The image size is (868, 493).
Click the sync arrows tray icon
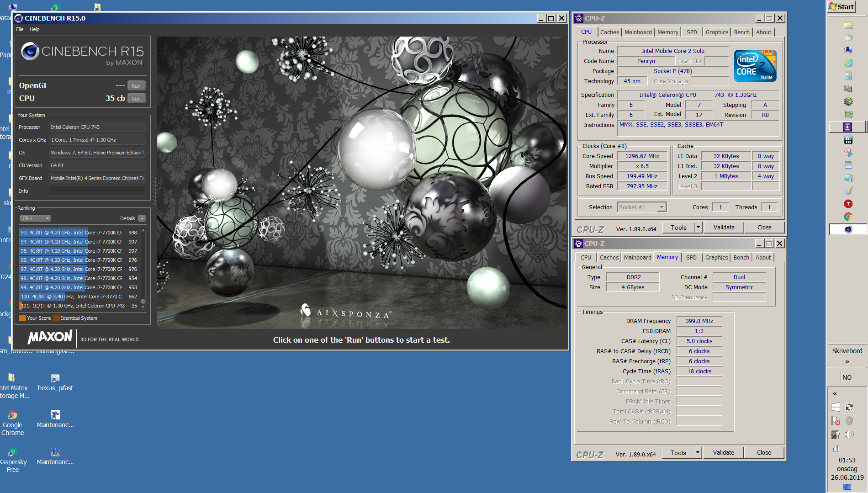click(849, 407)
